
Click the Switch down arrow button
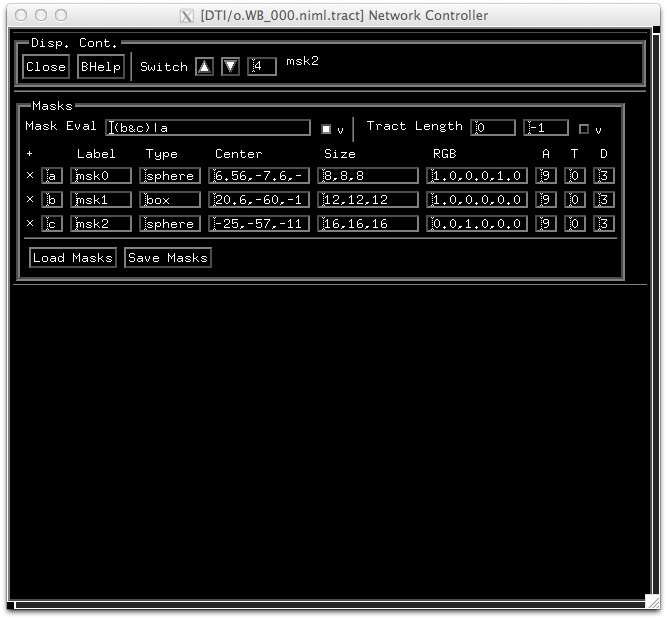(x=230, y=66)
